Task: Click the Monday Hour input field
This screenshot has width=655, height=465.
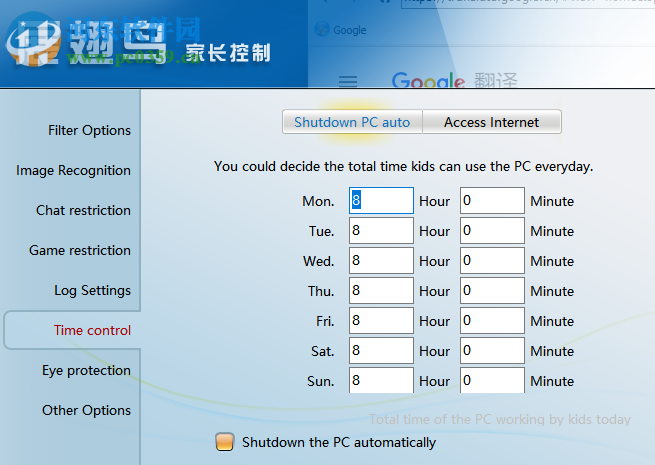Action: point(381,201)
